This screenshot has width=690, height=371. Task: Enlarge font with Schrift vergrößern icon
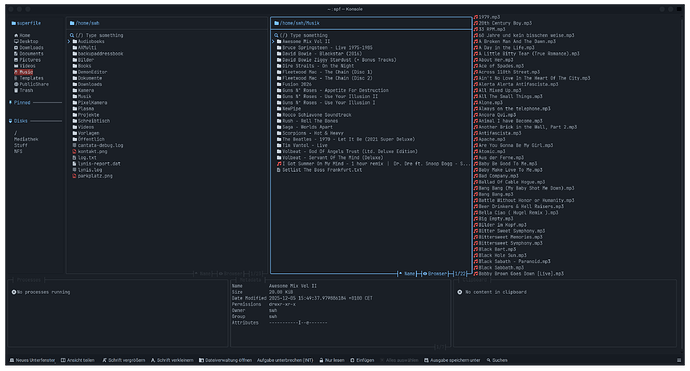(105, 360)
